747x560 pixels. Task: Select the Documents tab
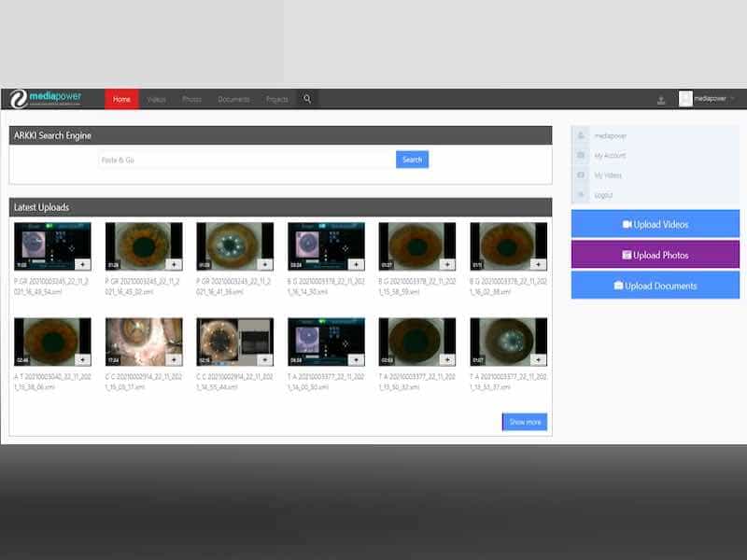[x=233, y=99]
